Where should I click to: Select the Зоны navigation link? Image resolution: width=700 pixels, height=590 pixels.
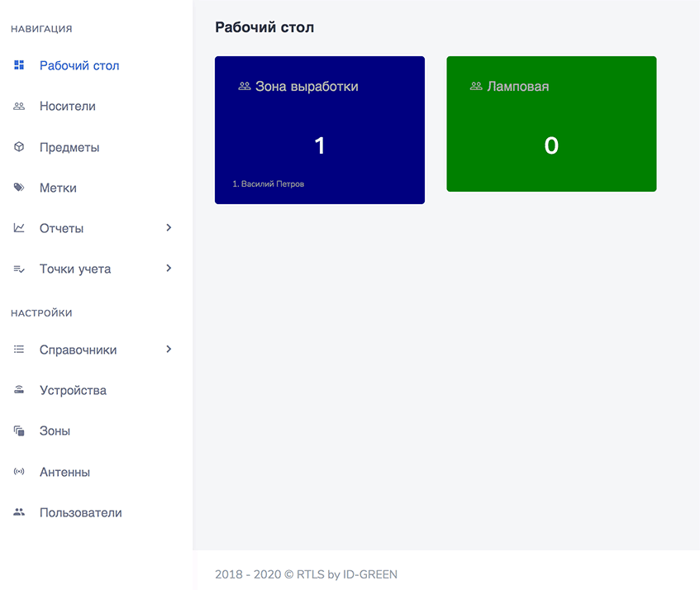pyautogui.click(x=55, y=431)
